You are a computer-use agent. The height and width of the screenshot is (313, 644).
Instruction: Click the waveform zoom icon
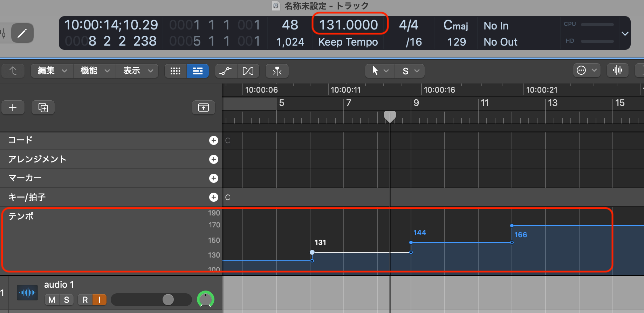tap(617, 71)
